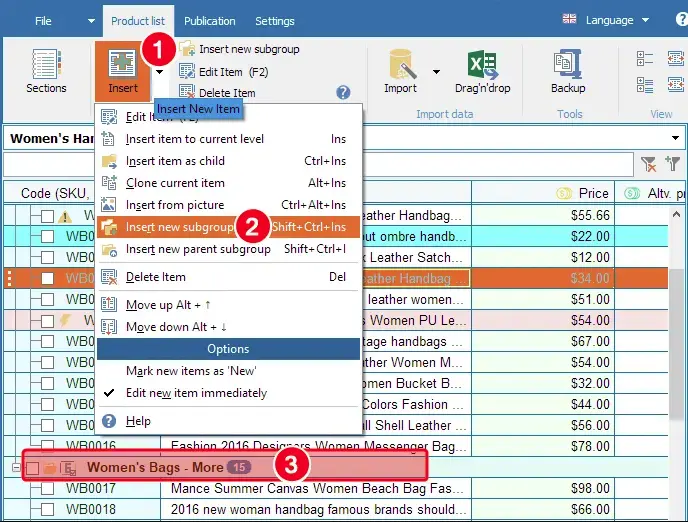
Task: Select Insert item to current level
Action: coord(228,139)
